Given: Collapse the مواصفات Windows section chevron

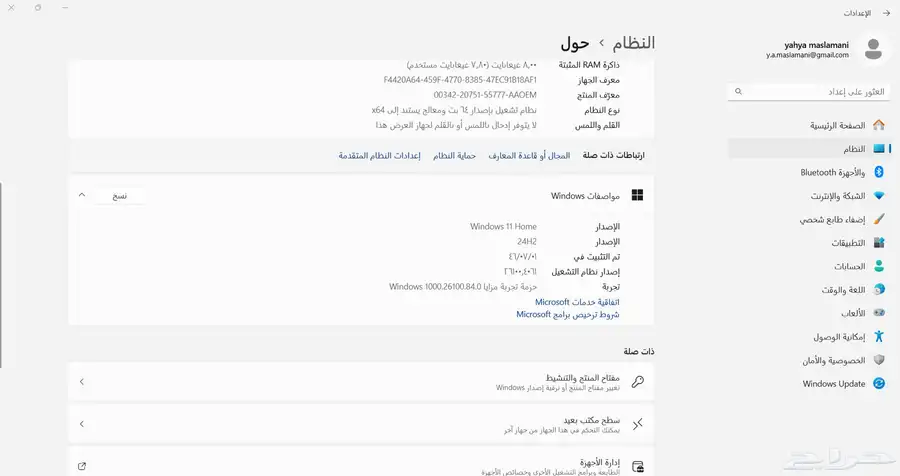Looking at the screenshot, I should pos(82,195).
